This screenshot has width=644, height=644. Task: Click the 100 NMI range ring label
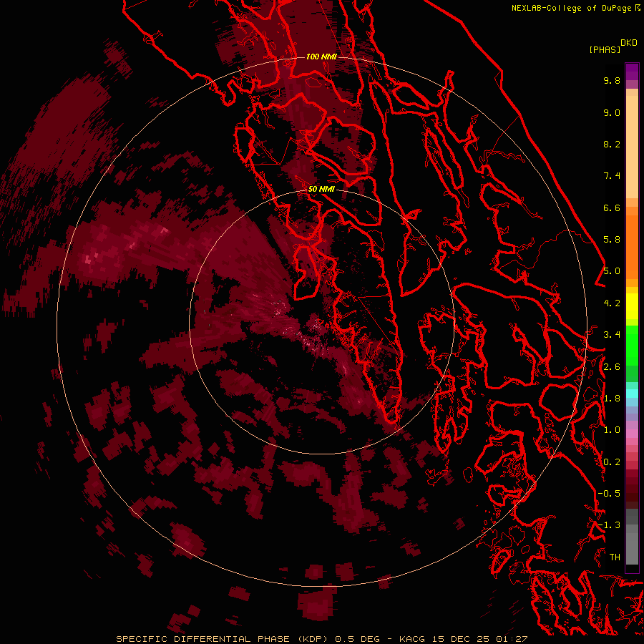click(x=321, y=57)
